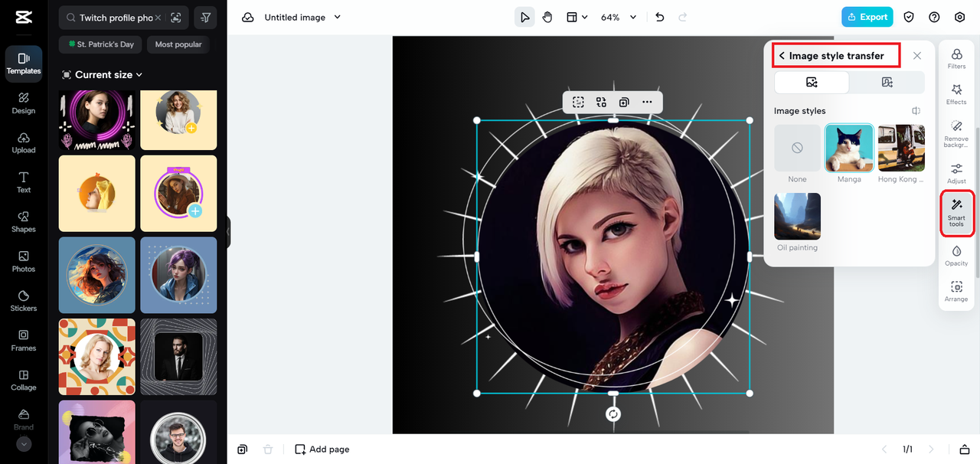The height and width of the screenshot is (464, 980).
Task: Open the Templates sidebar panel
Action: [x=23, y=64]
